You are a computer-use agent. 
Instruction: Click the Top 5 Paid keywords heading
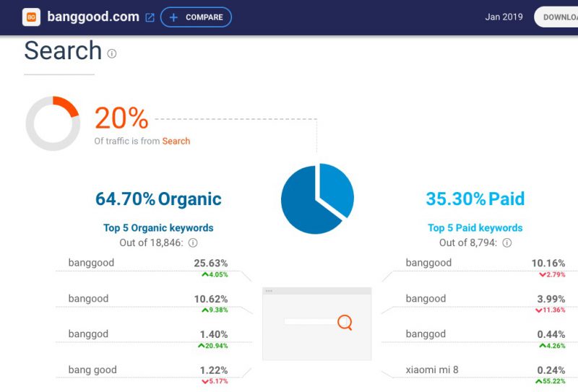click(x=475, y=227)
